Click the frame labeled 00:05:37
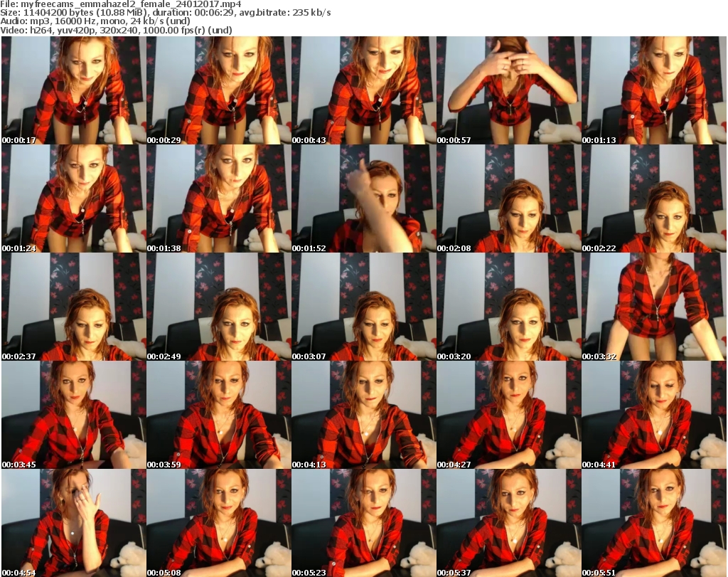 point(508,523)
